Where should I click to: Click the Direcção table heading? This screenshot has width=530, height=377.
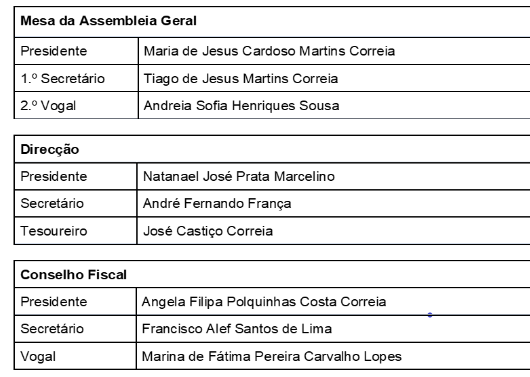coord(50,149)
